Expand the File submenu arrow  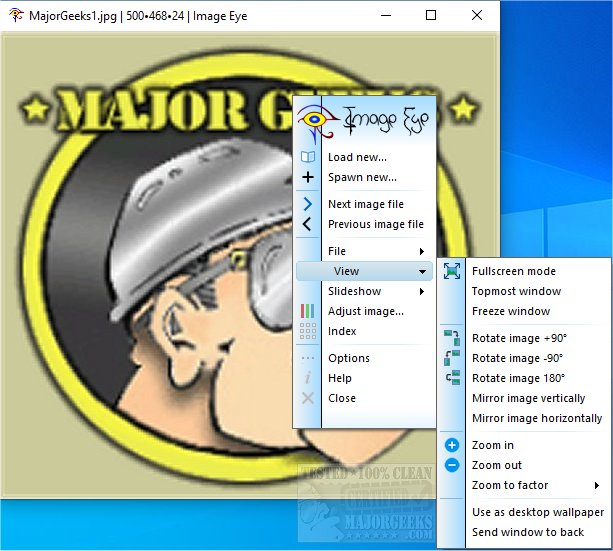click(421, 251)
